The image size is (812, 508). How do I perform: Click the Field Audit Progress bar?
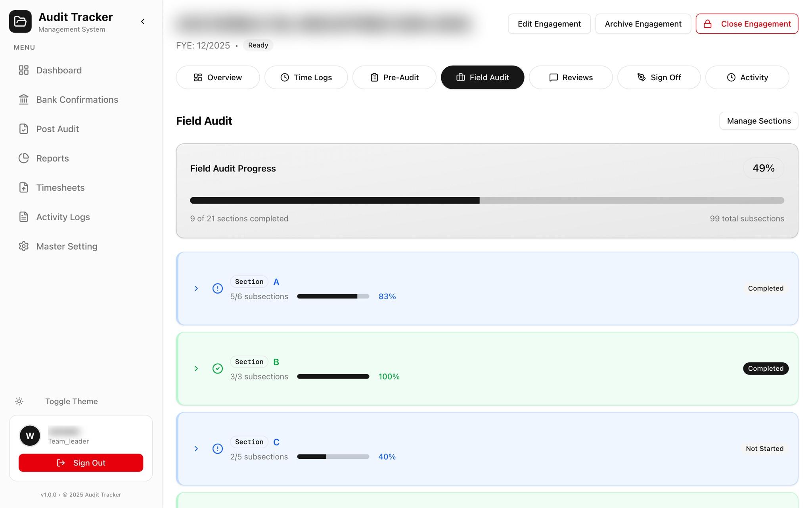pos(487,200)
